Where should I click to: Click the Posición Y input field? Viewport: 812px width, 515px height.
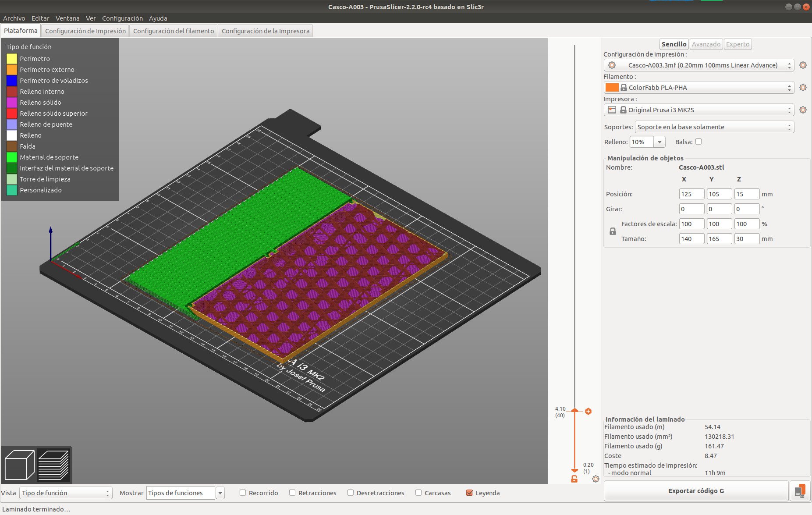(x=719, y=194)
